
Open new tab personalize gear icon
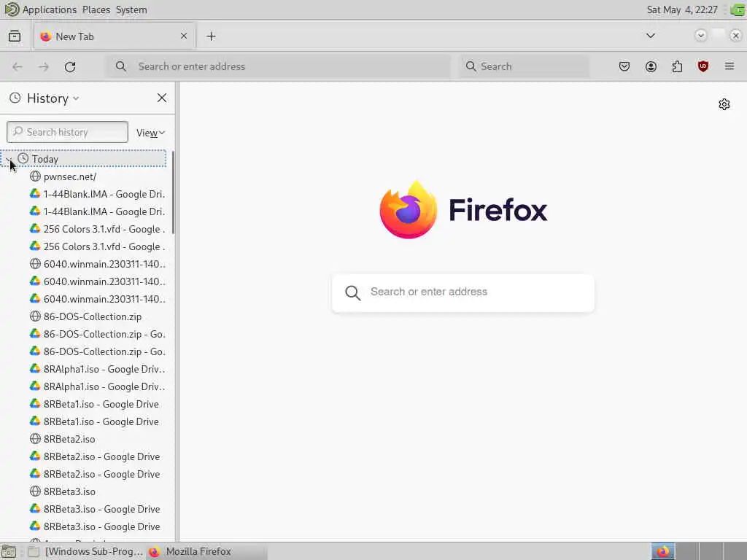click(x=724, y=104)
